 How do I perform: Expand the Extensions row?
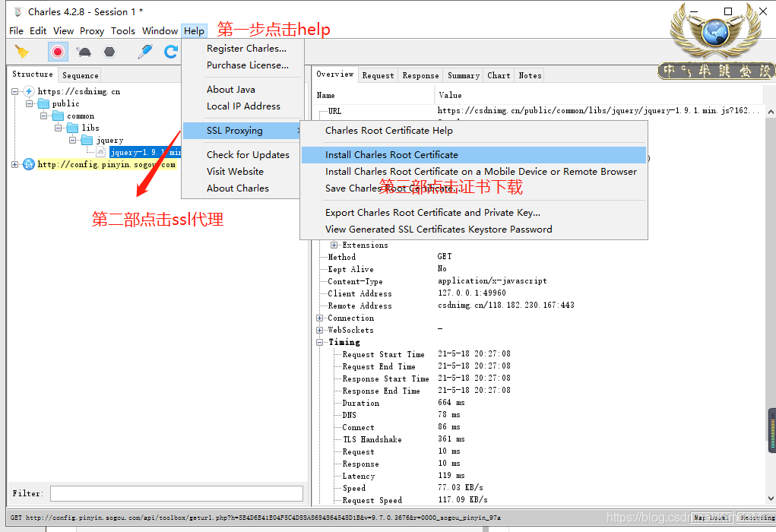pyautogui.click(x=334, y=245)
